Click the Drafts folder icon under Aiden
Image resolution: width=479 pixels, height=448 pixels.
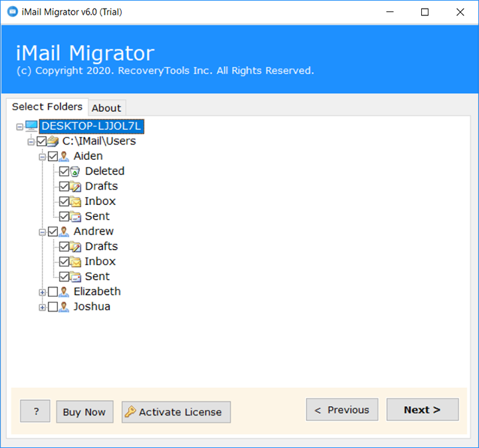click(x=75, y=186)
